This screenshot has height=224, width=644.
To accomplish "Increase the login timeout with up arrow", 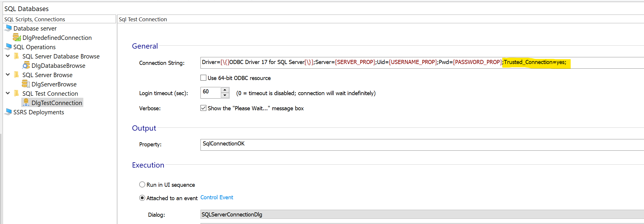I will coord(225,90).
